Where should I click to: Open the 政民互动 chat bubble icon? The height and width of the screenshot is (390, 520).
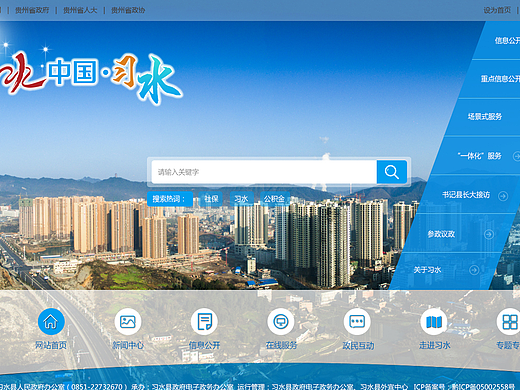357,322
